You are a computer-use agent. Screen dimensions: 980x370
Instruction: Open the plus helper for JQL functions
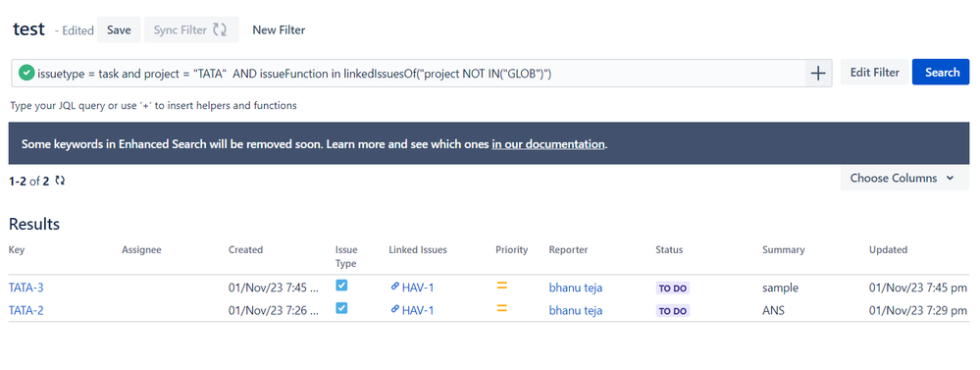pyautogui.click(x=818, y=74)
